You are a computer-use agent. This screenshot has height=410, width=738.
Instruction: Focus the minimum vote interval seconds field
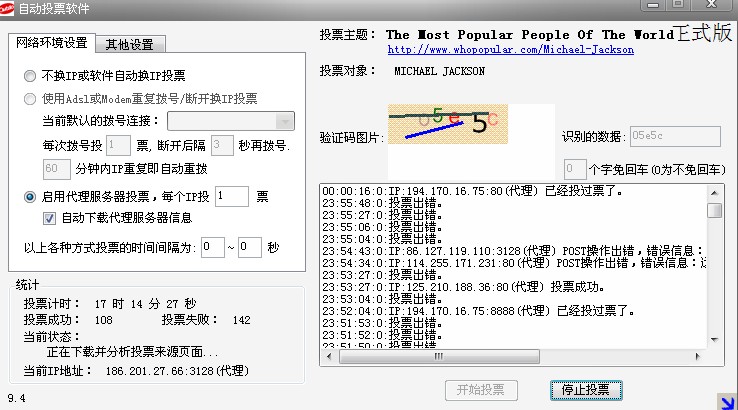tap(212, 246)
